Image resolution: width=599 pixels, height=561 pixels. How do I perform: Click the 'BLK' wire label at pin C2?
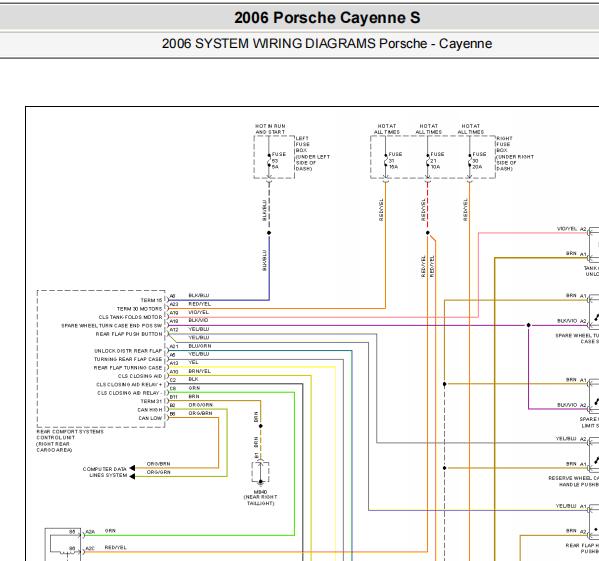coord(193,379)
